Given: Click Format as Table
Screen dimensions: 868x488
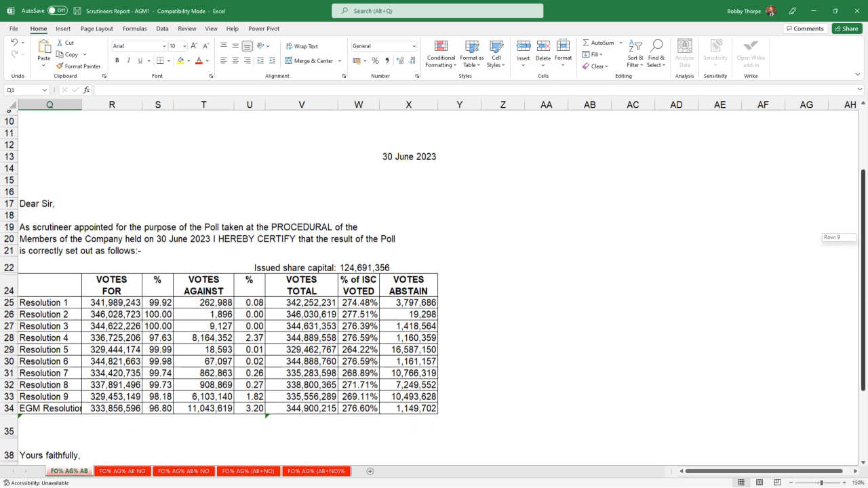Looking at the screenshot, I should click(472, 53).
